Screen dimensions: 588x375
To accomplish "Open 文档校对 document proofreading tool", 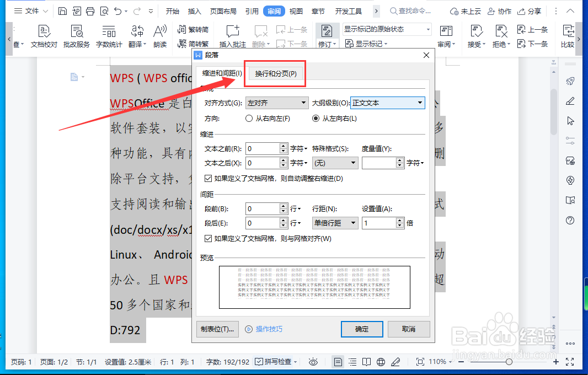I will click(x=44, y=36).
